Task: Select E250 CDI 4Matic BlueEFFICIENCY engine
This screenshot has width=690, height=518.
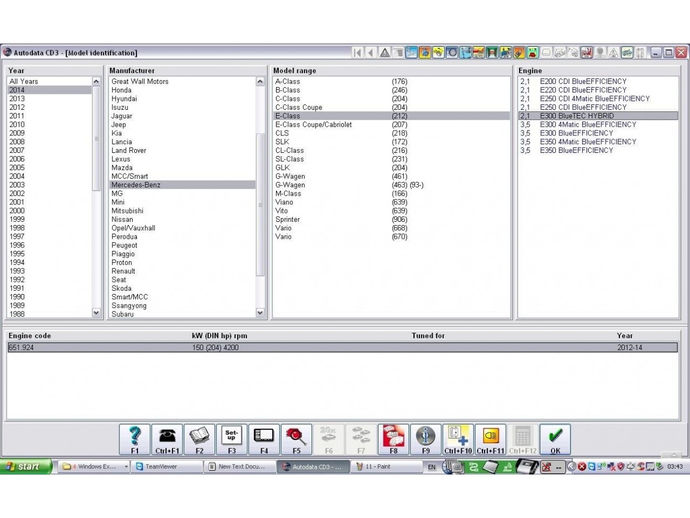Action: point(598,99)
